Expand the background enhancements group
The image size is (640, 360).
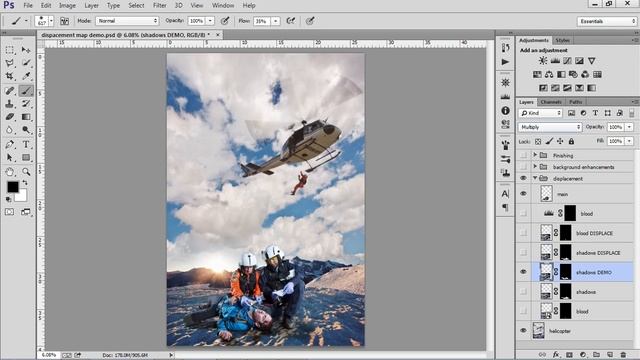pyautogui.click(x=535, y=167)
